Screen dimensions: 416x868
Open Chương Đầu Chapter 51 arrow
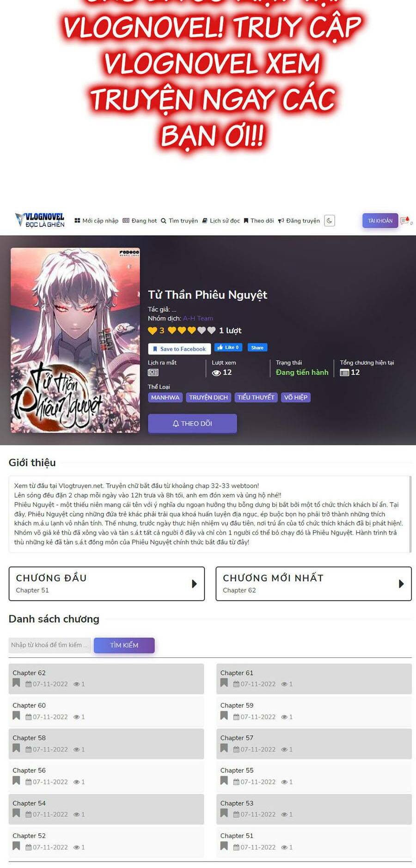coord(195,584)
